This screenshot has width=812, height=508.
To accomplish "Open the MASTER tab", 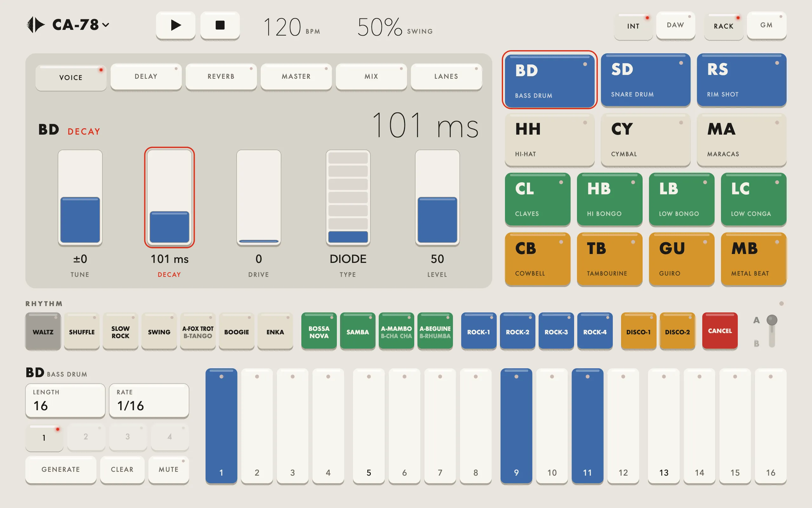I will point(296,76).
